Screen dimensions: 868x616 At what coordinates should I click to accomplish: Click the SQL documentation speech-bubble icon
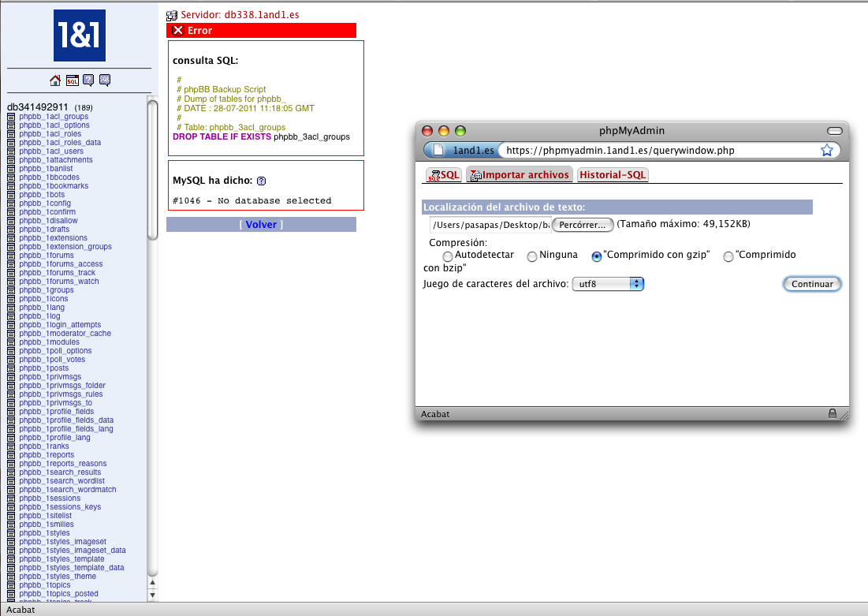pyautogui.click(x=105, y=80)
